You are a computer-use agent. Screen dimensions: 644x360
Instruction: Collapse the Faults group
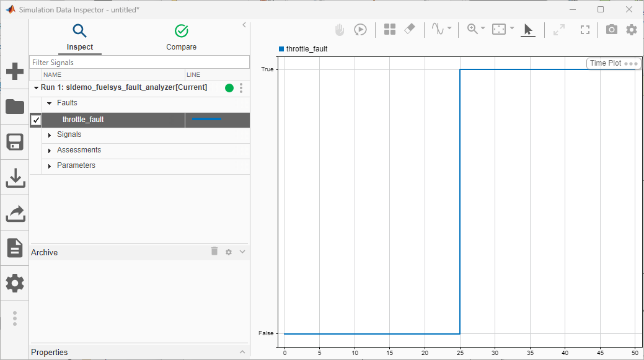point(49,103)
